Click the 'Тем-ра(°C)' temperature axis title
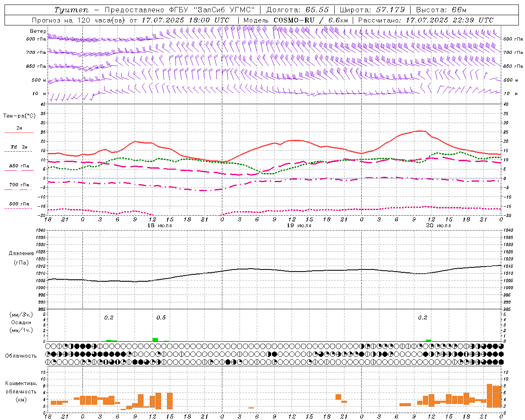 click(19, 116)
